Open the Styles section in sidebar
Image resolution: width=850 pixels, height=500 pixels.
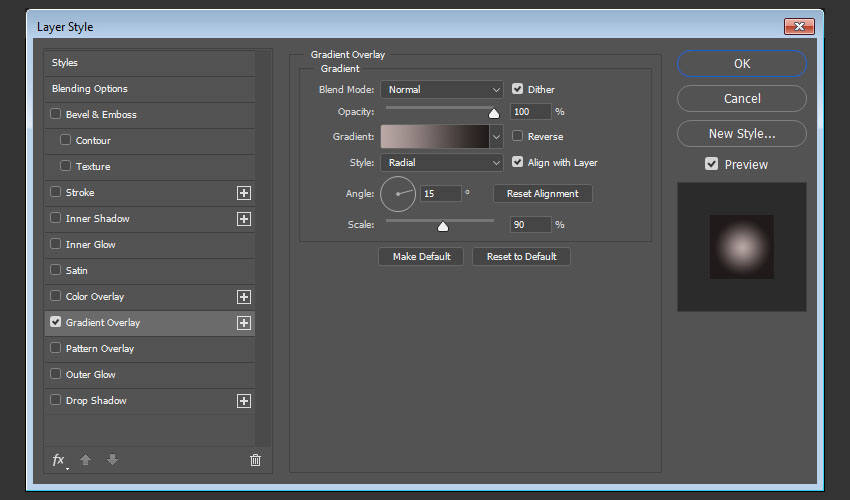(x=65, y=63)
